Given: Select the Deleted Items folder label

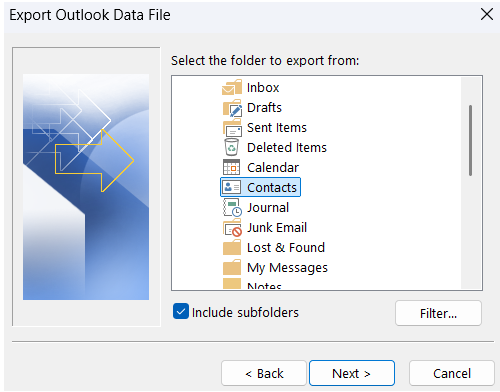Looking at the screenshot, I should [287, 148].
